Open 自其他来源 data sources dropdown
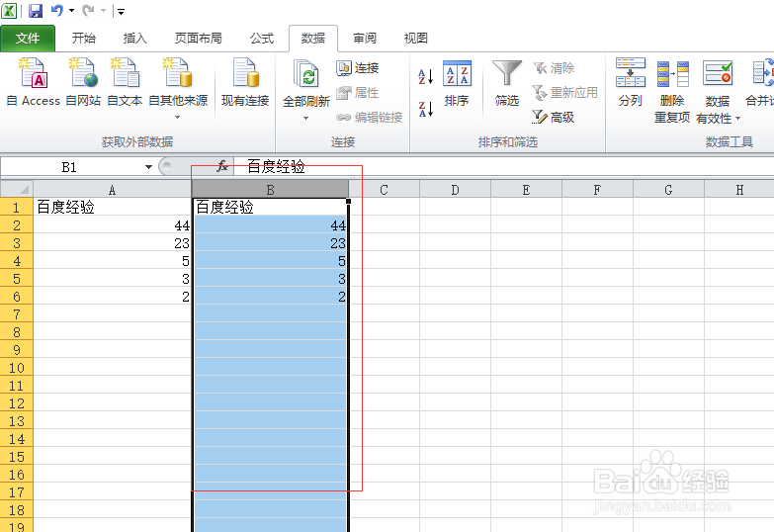This screenshot has height=532, width=774. pos(178,89)
